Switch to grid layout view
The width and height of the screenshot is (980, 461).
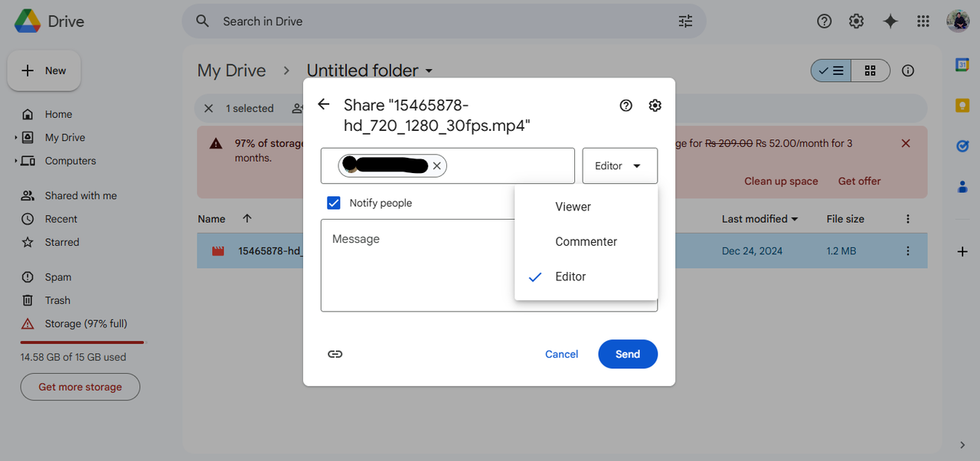870,70
